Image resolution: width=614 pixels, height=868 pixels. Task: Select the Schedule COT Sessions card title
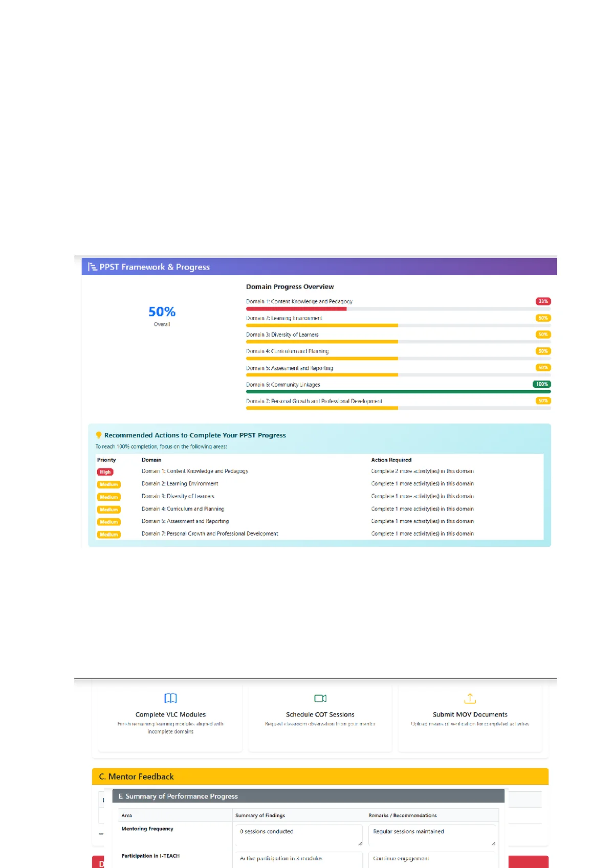tap(320, 715)
